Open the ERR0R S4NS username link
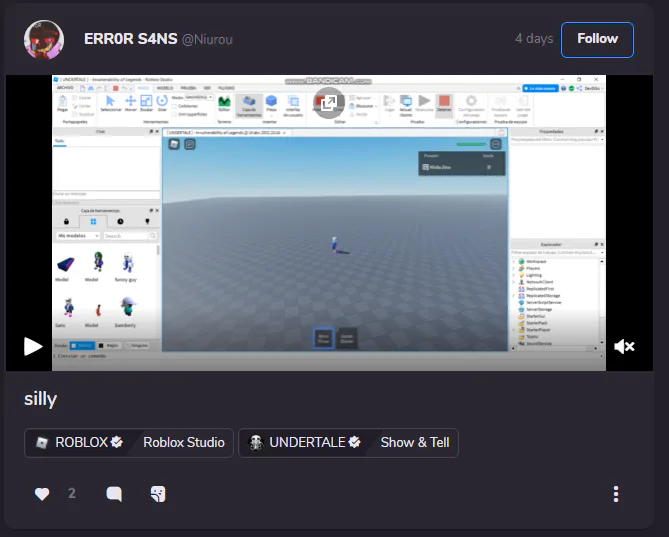The height and width of the screenshot is (537, 669). (131, 39)
